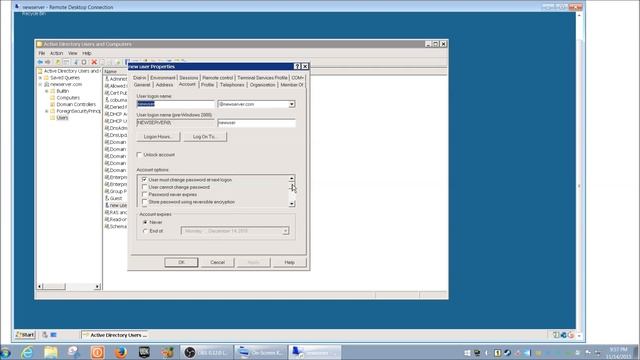This screenshot has width=640, height=360.
Task: Click the On-Screen Keyboard taskbar button
Action: [x=261, y=352]
